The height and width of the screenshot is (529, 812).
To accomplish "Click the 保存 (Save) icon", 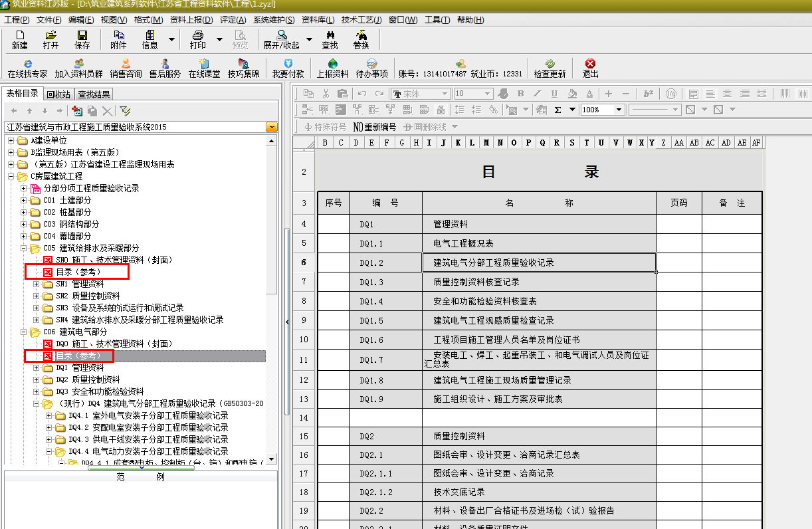I will point(82,40).
